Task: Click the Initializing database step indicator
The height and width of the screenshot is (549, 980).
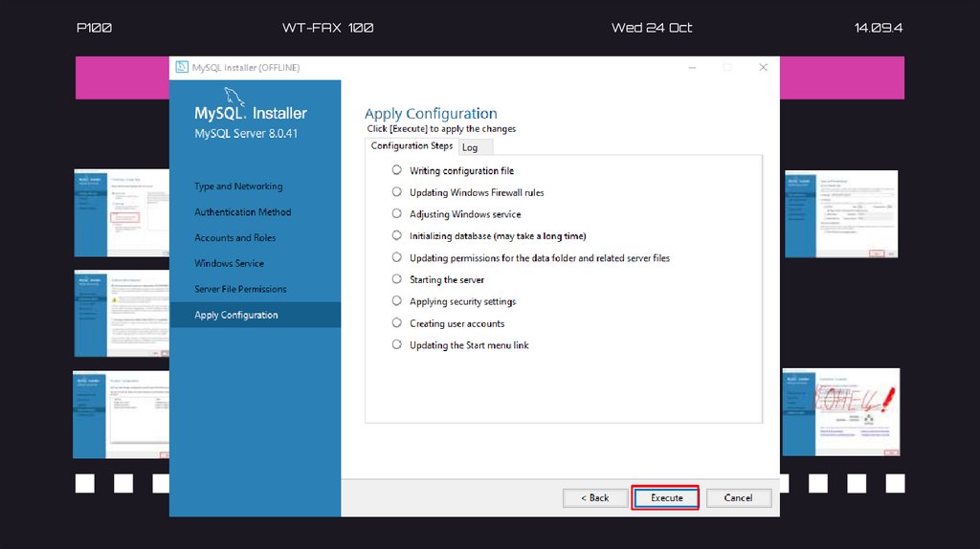Action: coord(397,235)
